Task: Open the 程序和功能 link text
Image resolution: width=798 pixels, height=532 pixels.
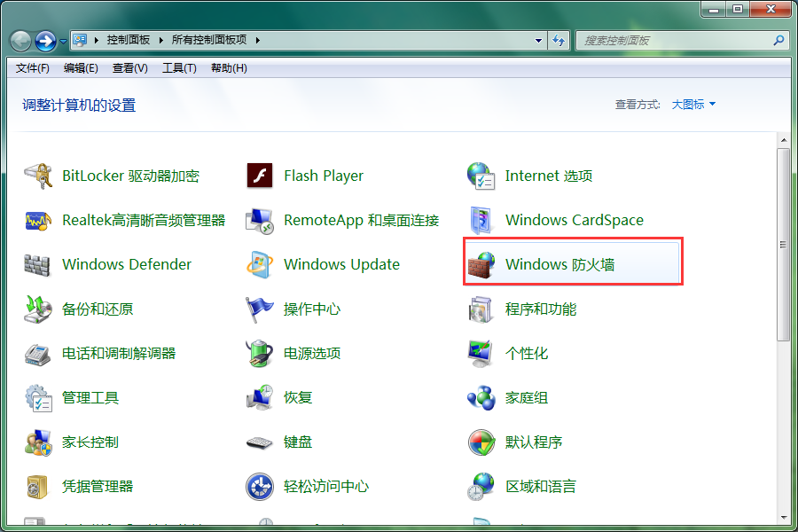Action: pyautogui.click(x=541, y=309)
